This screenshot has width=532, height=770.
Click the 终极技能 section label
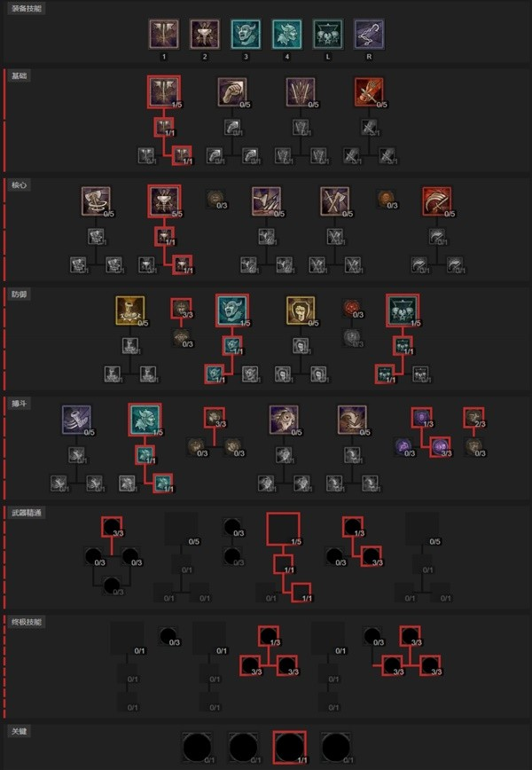(27, 622)
